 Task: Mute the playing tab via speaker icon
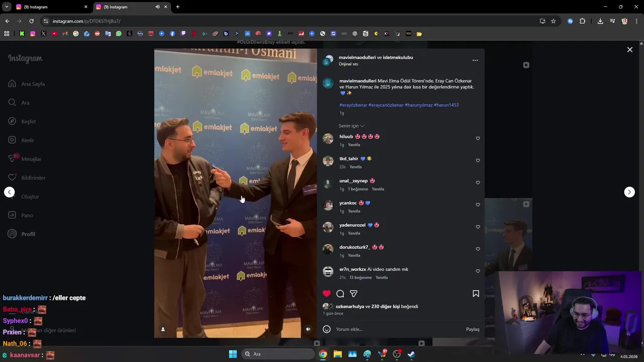pos(157,7)
